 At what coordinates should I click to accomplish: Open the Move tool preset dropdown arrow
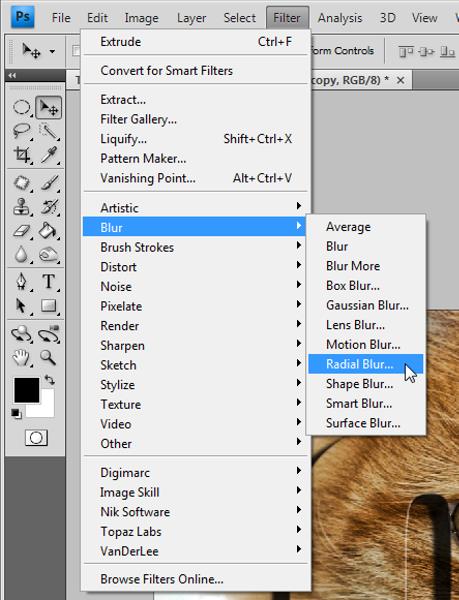click(x=52, y=51)
